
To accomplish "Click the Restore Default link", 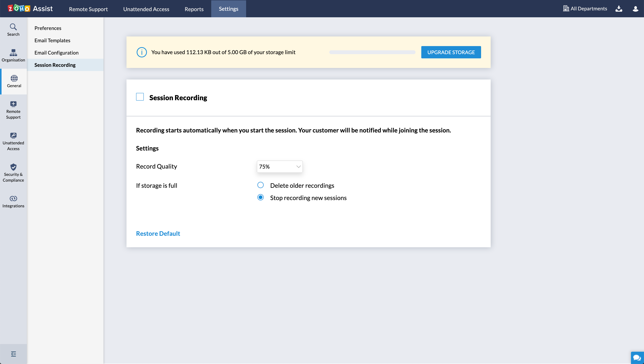I will coord(158,233).
